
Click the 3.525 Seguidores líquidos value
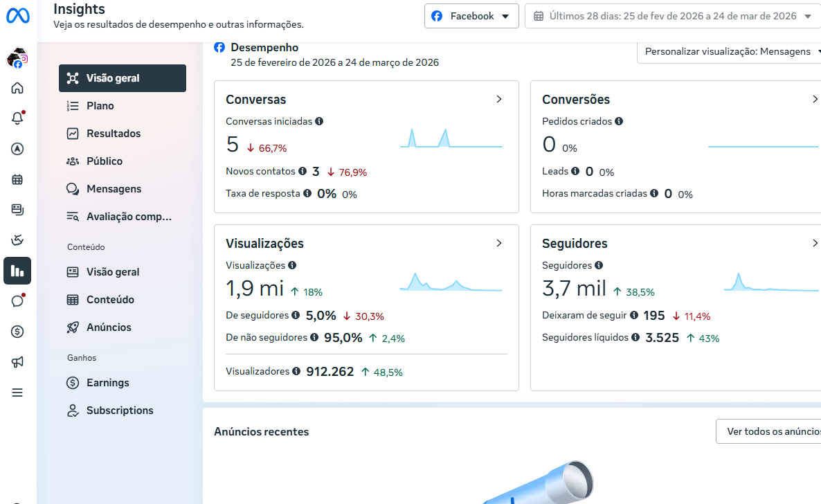(662, 338)
